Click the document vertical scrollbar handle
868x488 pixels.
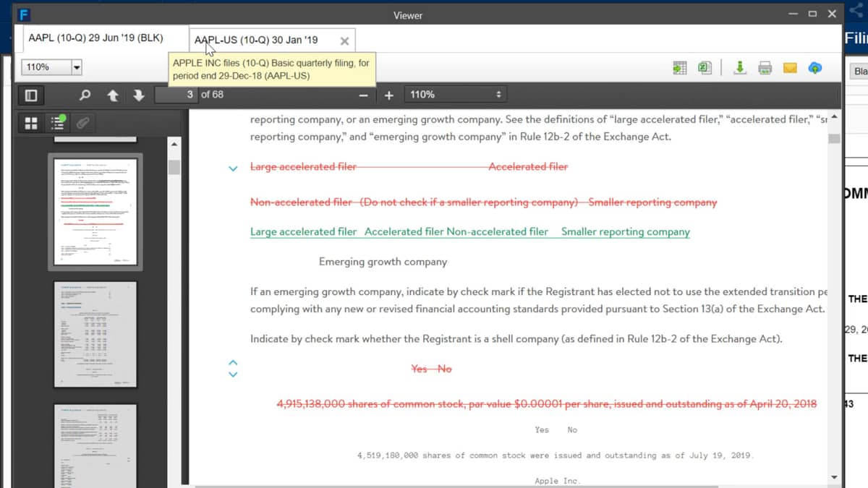(834, 139)
